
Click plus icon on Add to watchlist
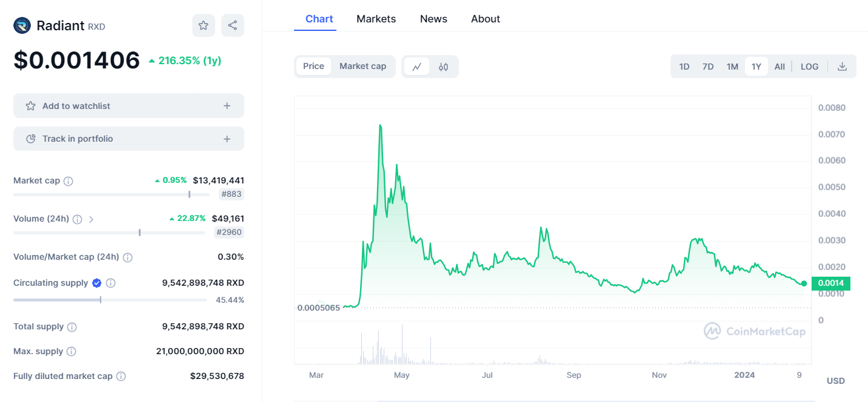[x=227, y=106]
